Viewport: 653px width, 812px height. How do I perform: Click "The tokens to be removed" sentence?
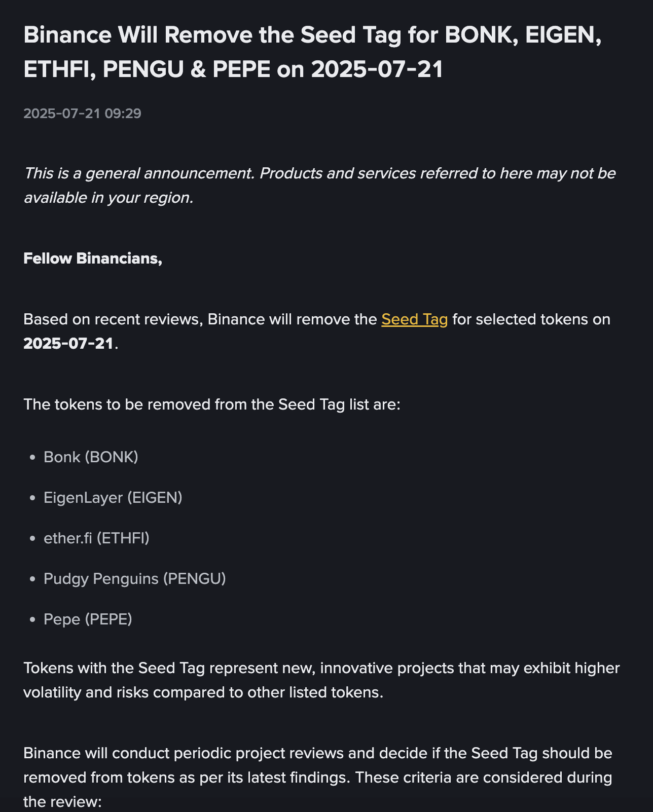coord(212,404)
